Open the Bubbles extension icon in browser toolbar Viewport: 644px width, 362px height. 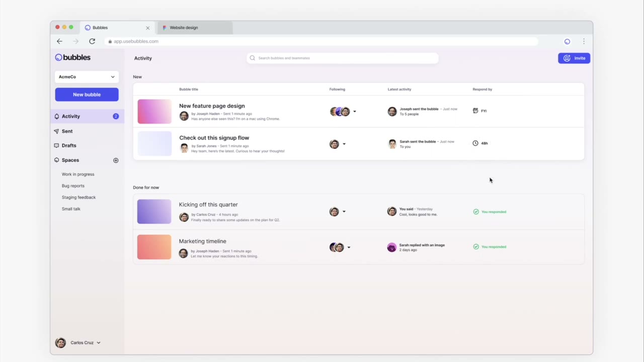click(567, 42)
